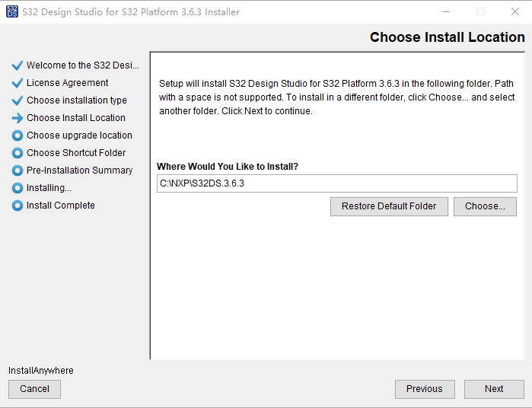Screen dimensions: 532x408
Task: Click the 'License Agreement' step text
Action: 67,83
